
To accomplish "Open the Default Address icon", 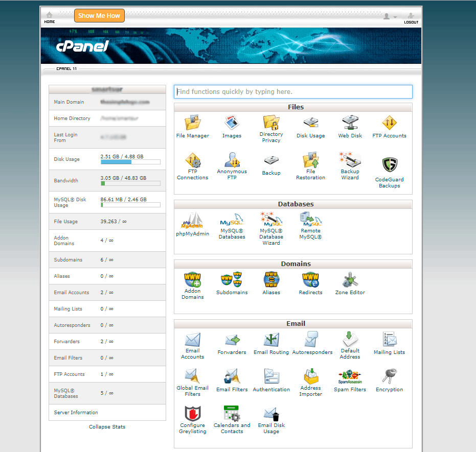I will (x=350, y=339).
